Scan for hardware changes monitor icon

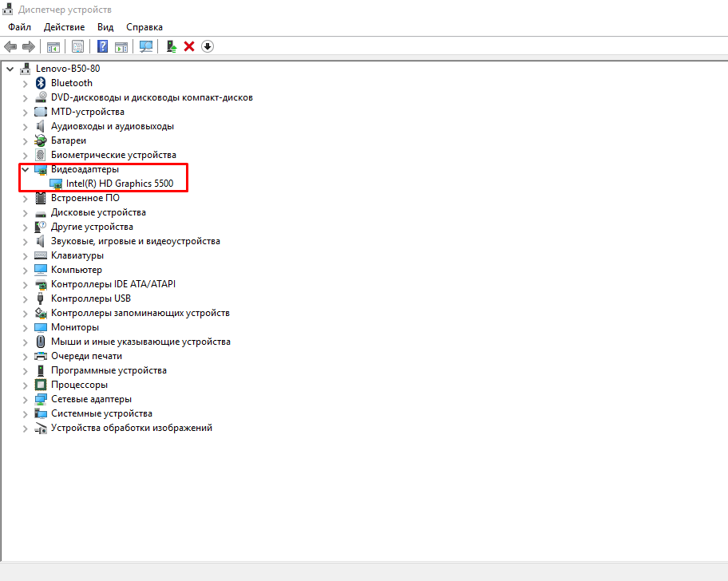pos(146,46)
